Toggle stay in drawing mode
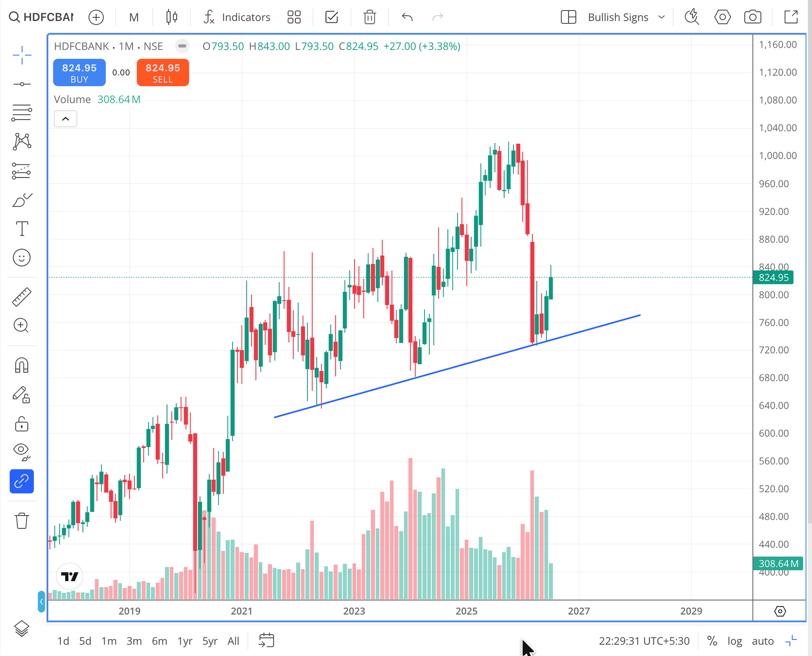 point(22,395)
